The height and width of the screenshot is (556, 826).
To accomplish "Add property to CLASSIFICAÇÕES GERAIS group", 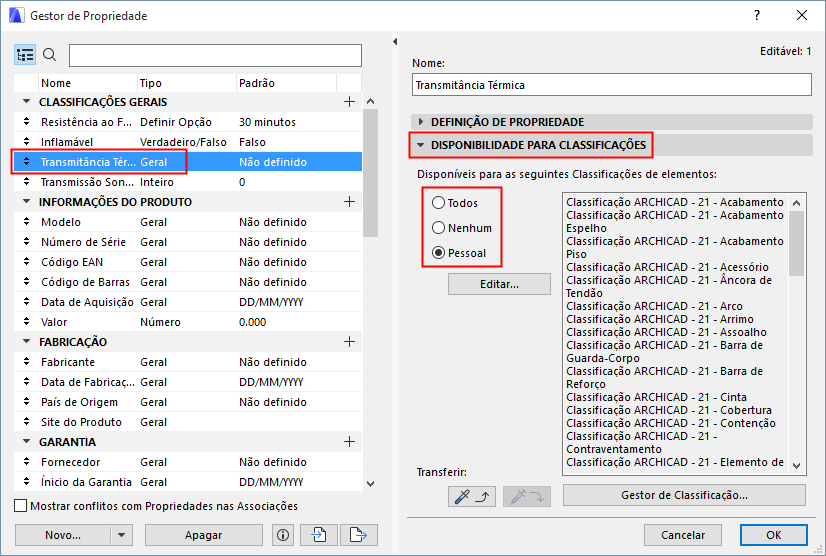I will [349, 102].
